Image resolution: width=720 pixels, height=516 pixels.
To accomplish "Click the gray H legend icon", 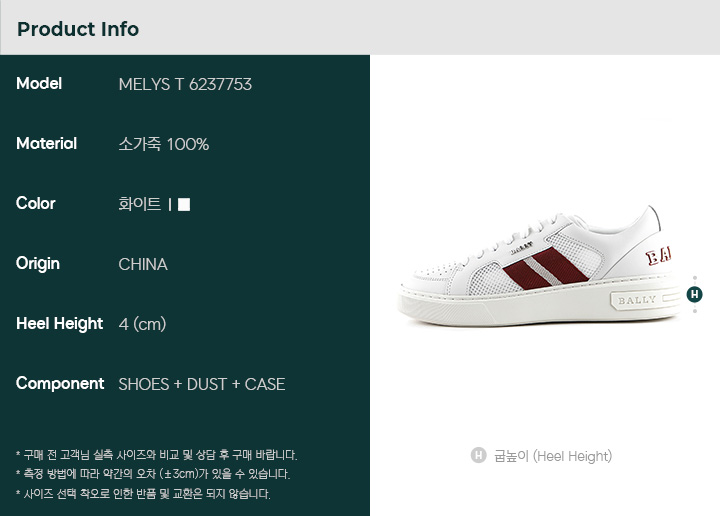I will tap(478, 455).
